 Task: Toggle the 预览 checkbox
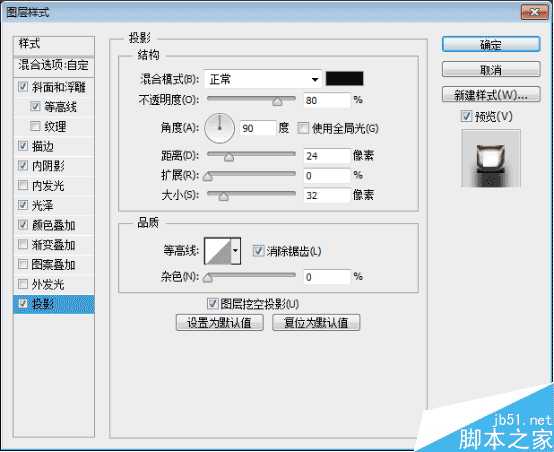click(466, 116)
